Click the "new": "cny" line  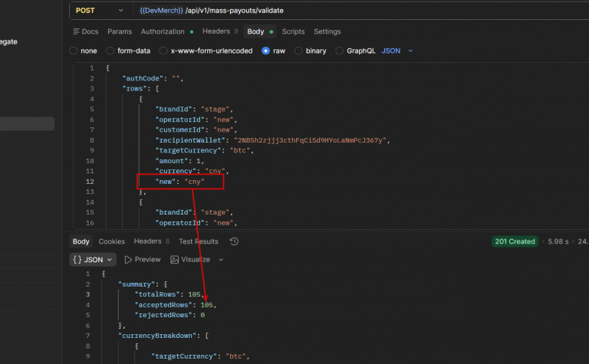[179, 182]
